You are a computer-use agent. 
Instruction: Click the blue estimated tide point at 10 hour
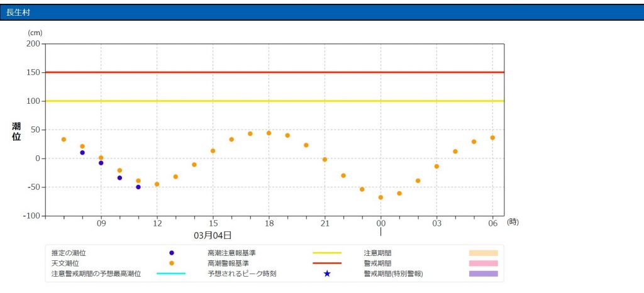tap(119, 178)
